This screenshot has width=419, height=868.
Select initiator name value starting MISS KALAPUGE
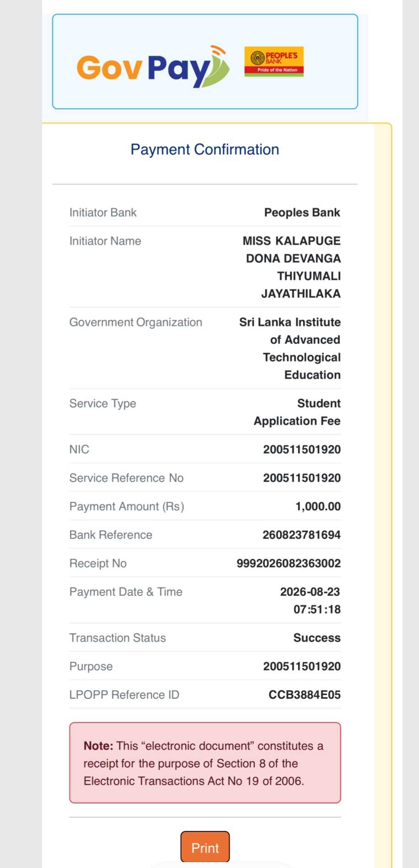tap(292, 267)
